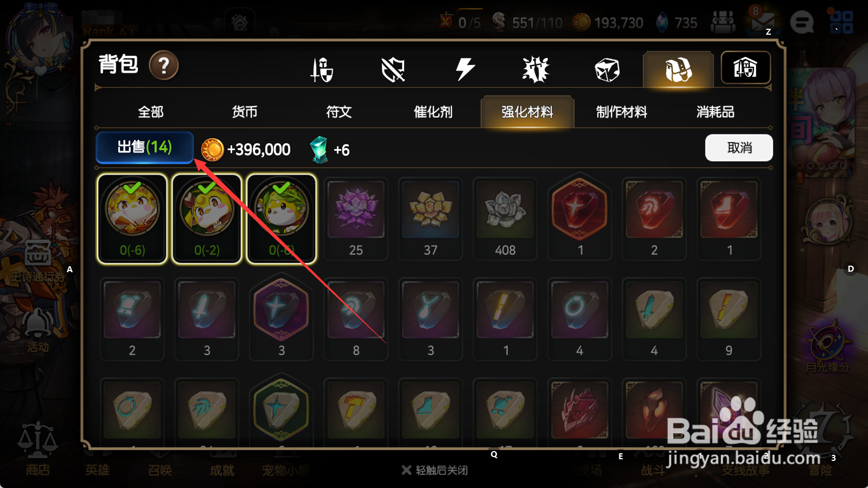Select the golden flower item with 37
Image resolution: width=868 pixels, height=488 pixels.
click(x=431, y=219)
